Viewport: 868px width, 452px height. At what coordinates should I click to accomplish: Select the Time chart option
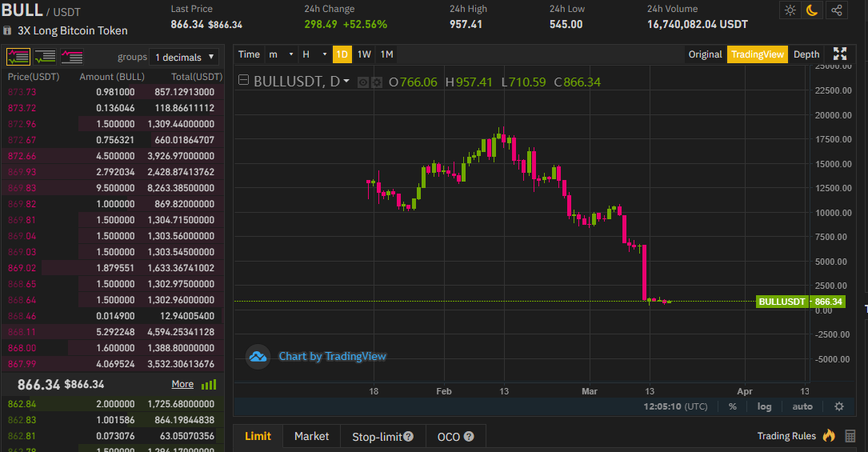tap(249, 54)
